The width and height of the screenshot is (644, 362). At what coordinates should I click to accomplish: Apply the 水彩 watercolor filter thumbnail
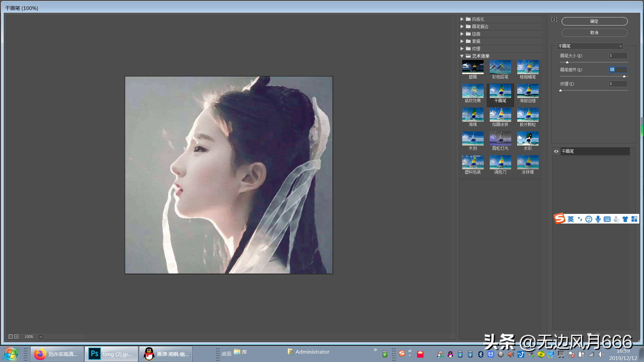(x=528, y=138)
